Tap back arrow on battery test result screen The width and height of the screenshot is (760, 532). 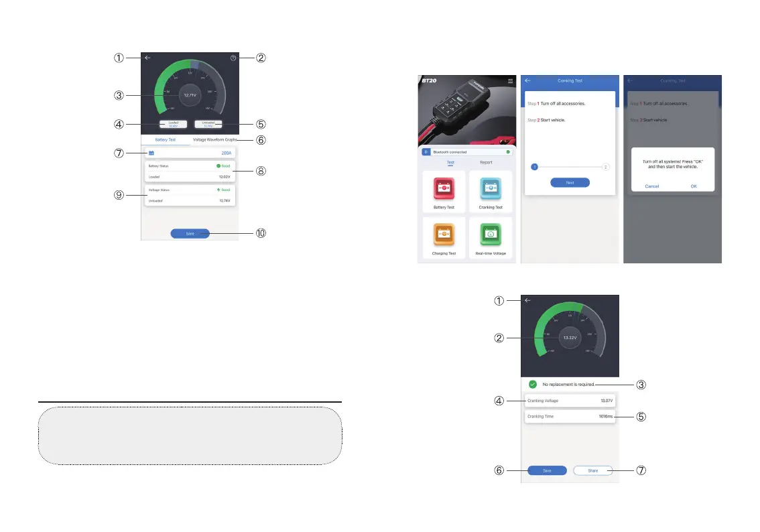coord(147,58)
